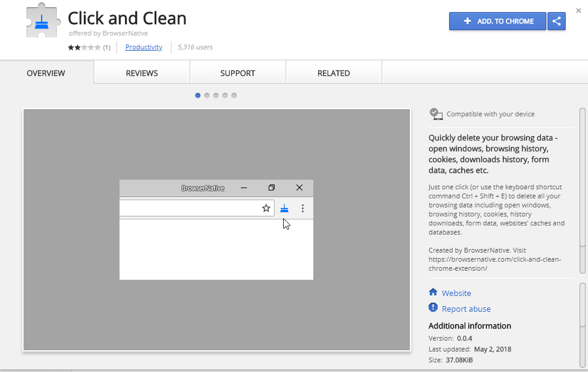Select the Report abuse link
This screenshot has width=588, height=372.
tap(466, 309)
